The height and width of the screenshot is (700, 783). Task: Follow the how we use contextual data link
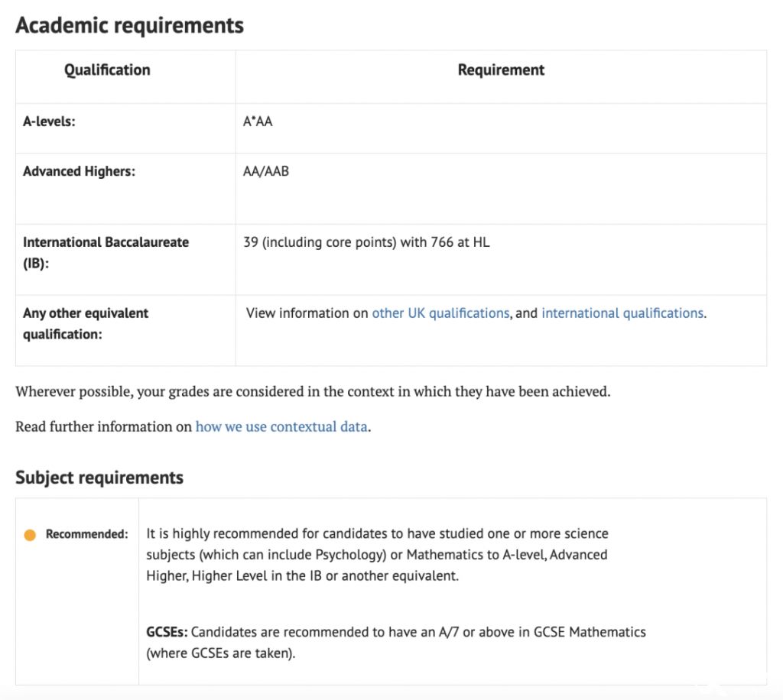pos(281,427)
